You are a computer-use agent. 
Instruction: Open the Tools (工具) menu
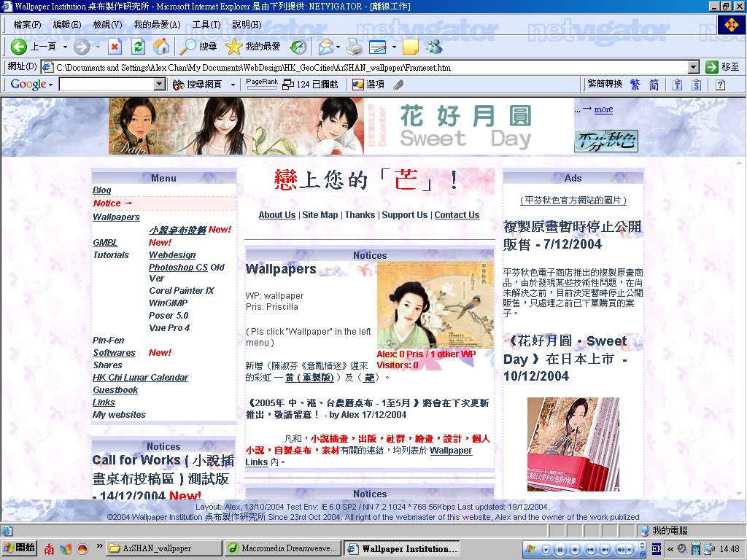206,24
